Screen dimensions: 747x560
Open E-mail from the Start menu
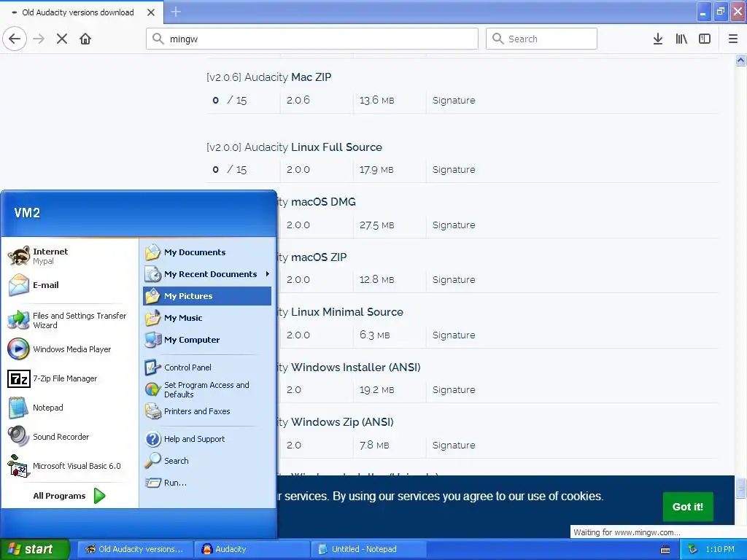click(70, 285)
